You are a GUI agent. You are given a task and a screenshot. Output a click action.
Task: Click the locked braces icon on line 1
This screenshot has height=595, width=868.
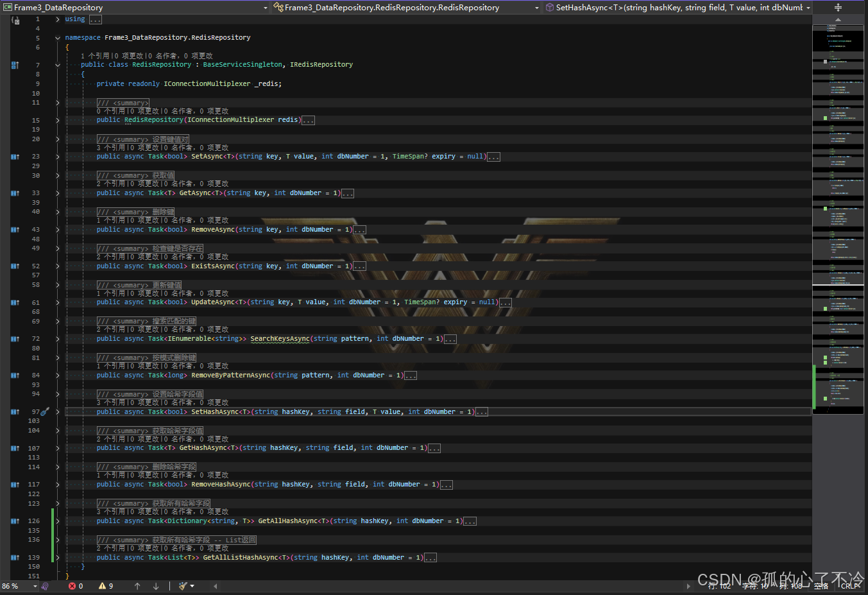coord(16,21)
